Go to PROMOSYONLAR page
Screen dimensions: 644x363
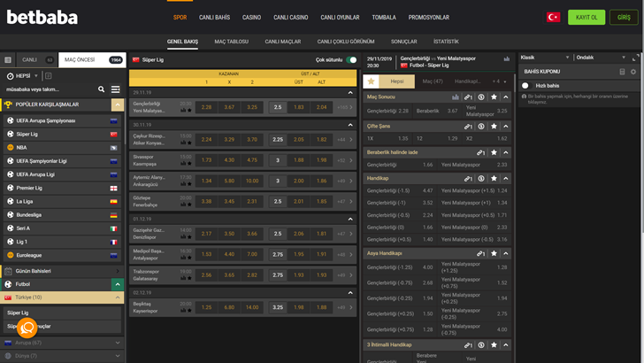(428, 18)
